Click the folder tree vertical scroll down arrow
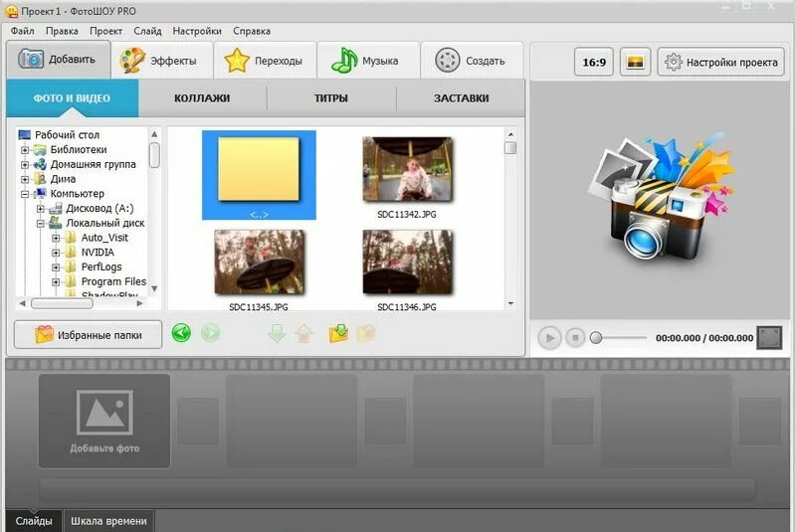This screenshot has height=532, width=796. coord(154,288)
